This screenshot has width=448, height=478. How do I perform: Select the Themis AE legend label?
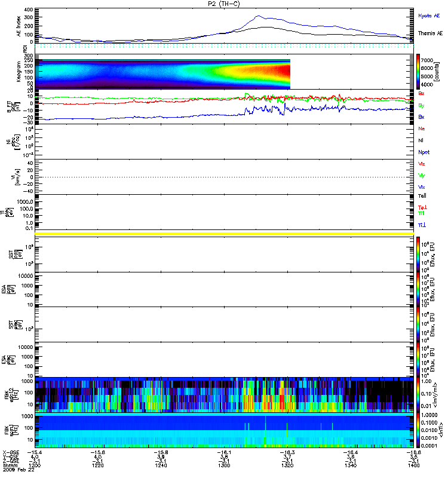430,33
